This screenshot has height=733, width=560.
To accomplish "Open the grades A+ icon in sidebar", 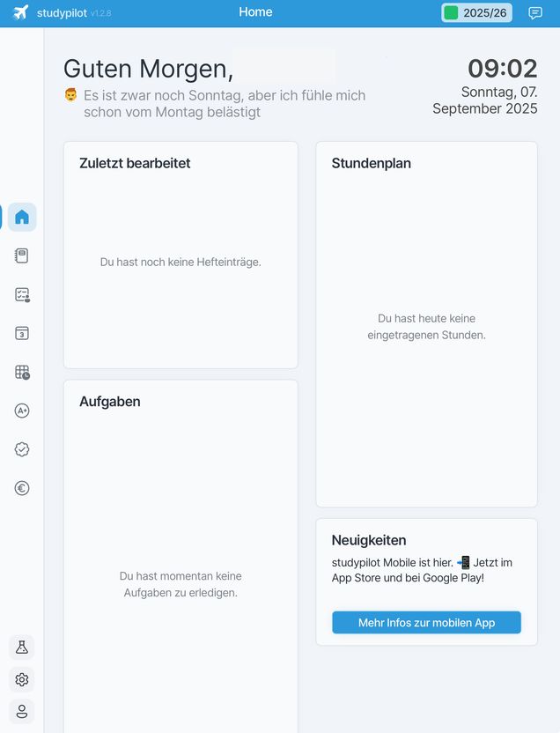I will click(x=22, y=411).
